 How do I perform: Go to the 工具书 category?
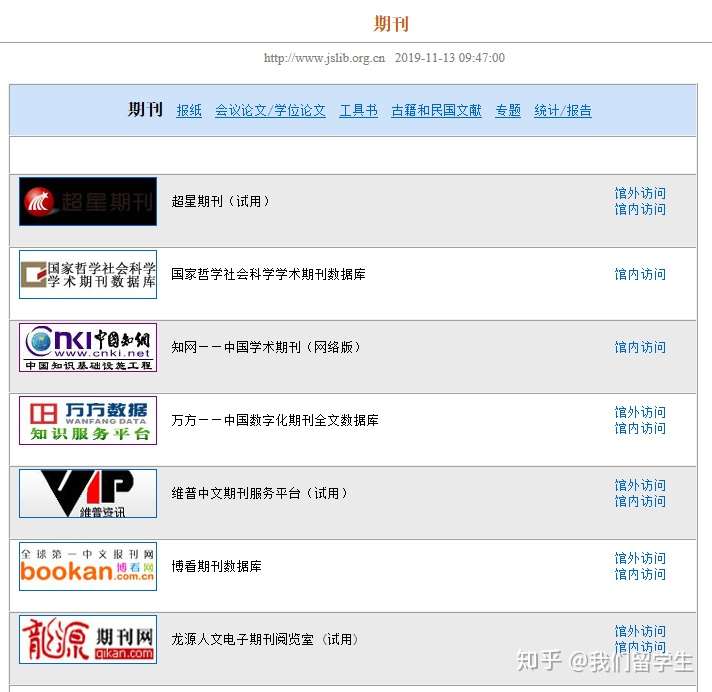click(358, 110)
